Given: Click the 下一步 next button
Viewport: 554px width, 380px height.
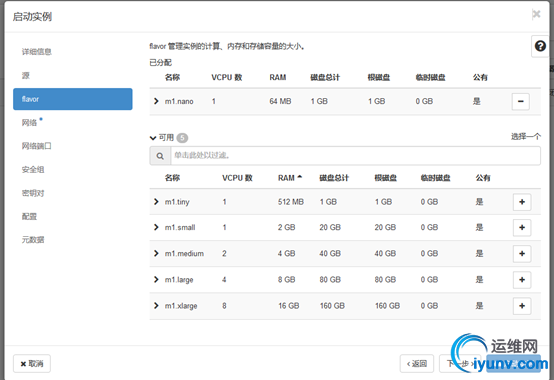Looking at the screenshot, I should click(x=460, y=363).
